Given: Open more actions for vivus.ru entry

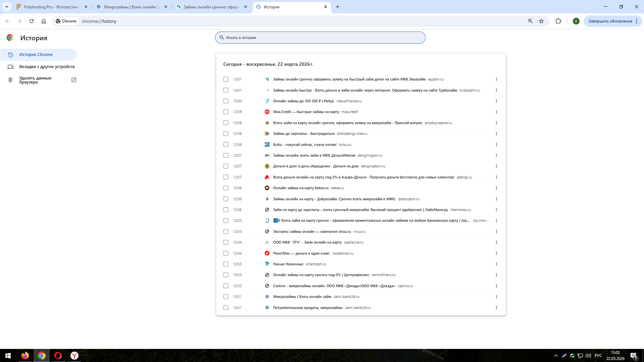Looking at the screenshot, I should click(496, 231).
